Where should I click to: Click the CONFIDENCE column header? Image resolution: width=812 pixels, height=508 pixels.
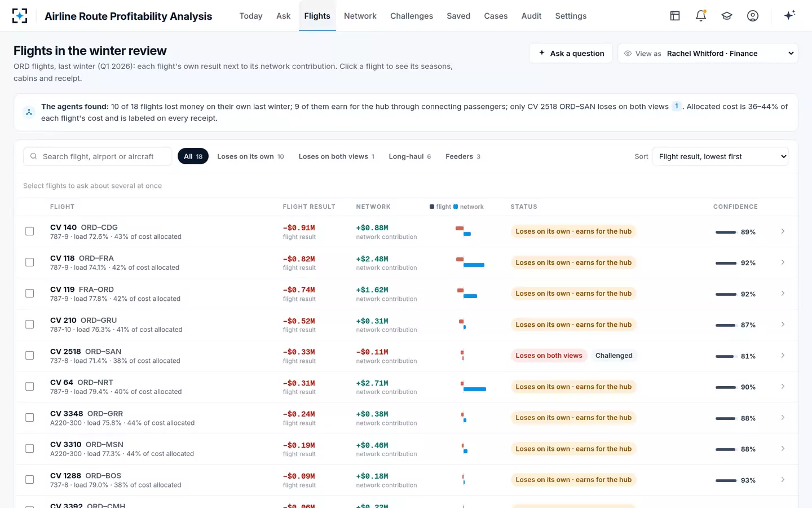[735, 207]
